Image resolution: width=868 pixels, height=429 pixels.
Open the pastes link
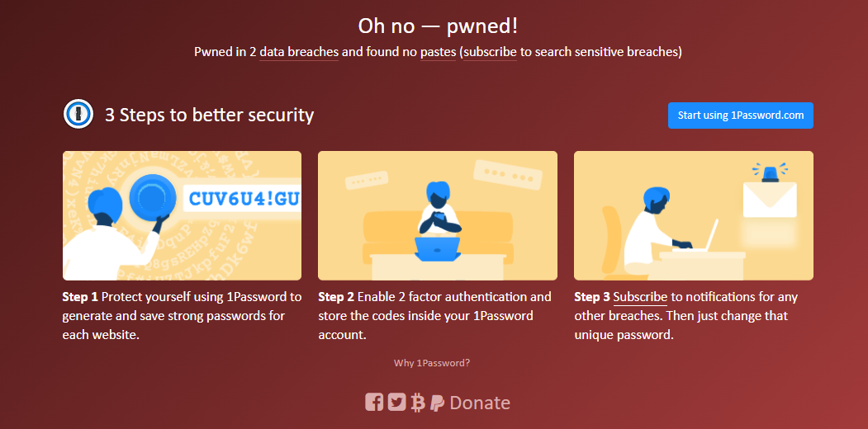pos(438,53)
